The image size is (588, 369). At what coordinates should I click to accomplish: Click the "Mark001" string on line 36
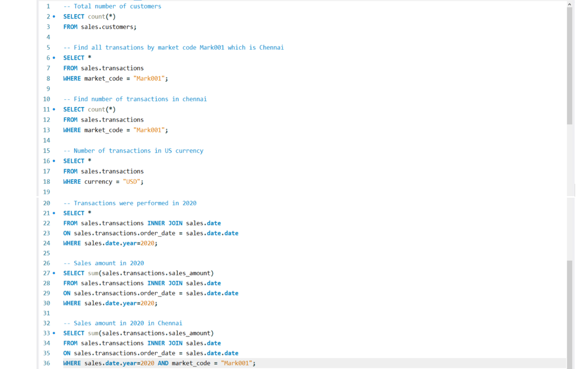coord(237,364)
